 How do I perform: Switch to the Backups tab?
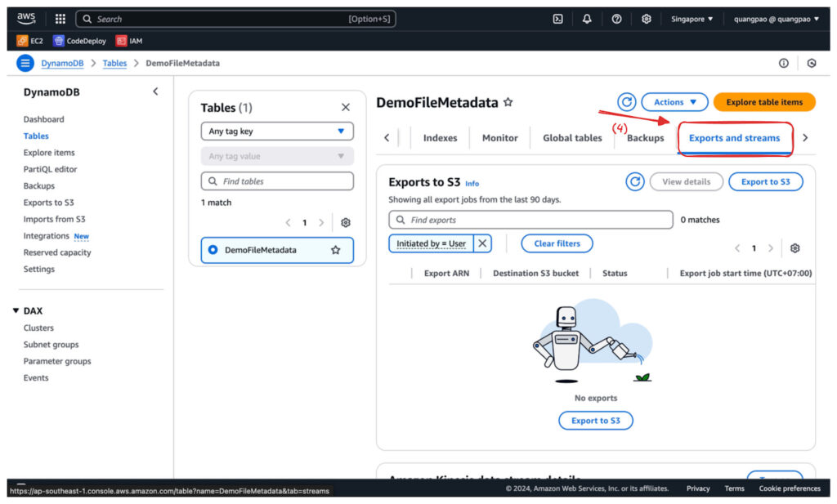645,137
